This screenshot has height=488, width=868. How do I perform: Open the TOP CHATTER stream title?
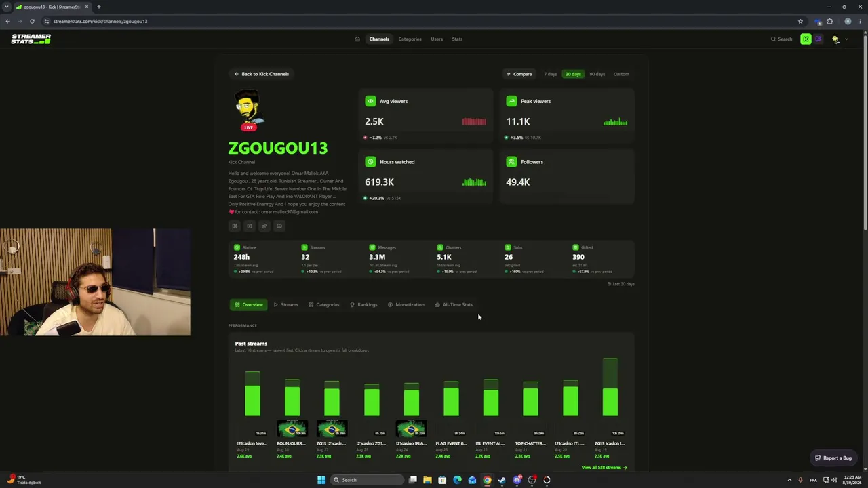click(x=530, y=443)
